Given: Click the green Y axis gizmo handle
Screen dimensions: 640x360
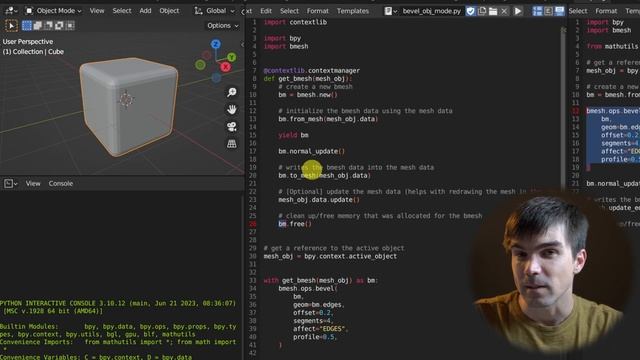Looking at the screenshot, I should (231, 58).
